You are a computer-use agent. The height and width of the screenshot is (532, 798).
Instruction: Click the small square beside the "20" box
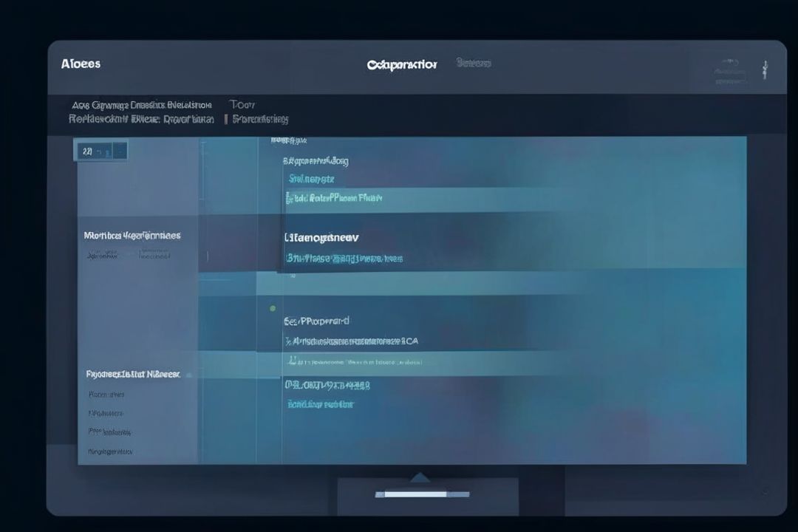pyautogui.click(x=120, y=151)
